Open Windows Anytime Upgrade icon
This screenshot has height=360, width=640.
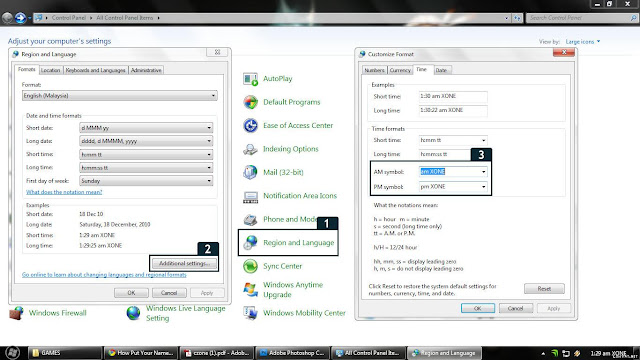click(x=250, y=289)
